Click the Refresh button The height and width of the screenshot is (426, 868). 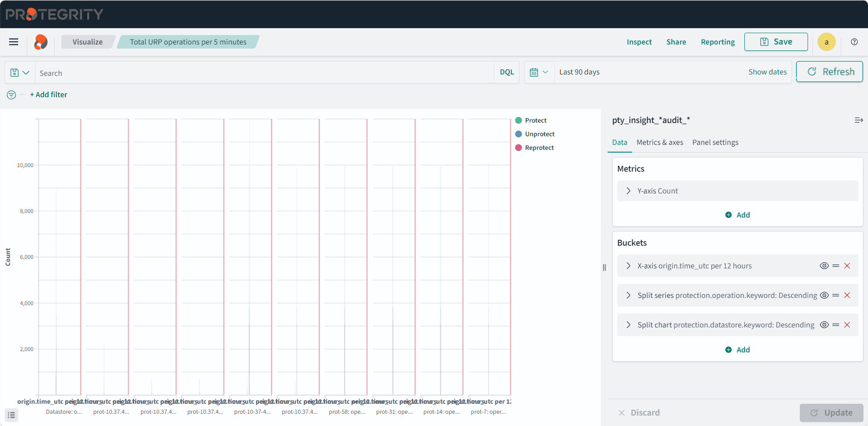(829, 72)
